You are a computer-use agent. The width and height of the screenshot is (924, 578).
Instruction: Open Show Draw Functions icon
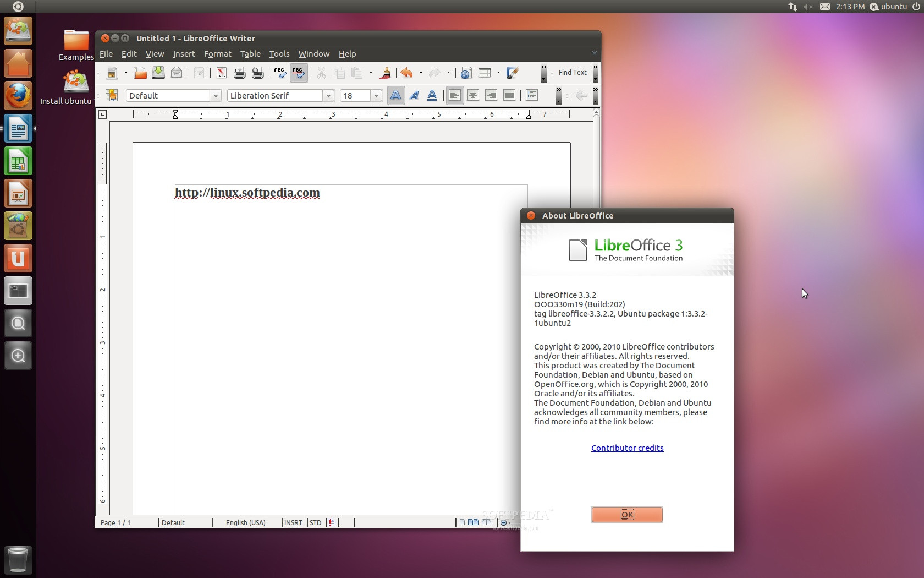click(512, 73)
